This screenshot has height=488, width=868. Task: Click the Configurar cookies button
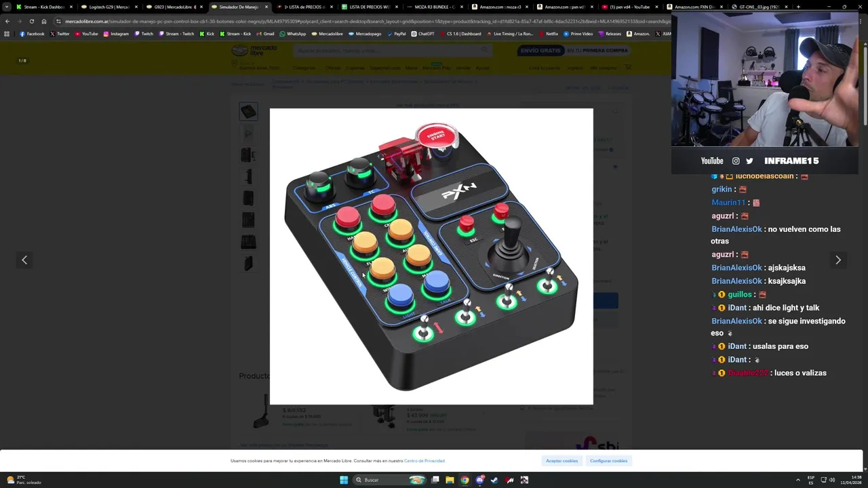(x=608, y=461)
